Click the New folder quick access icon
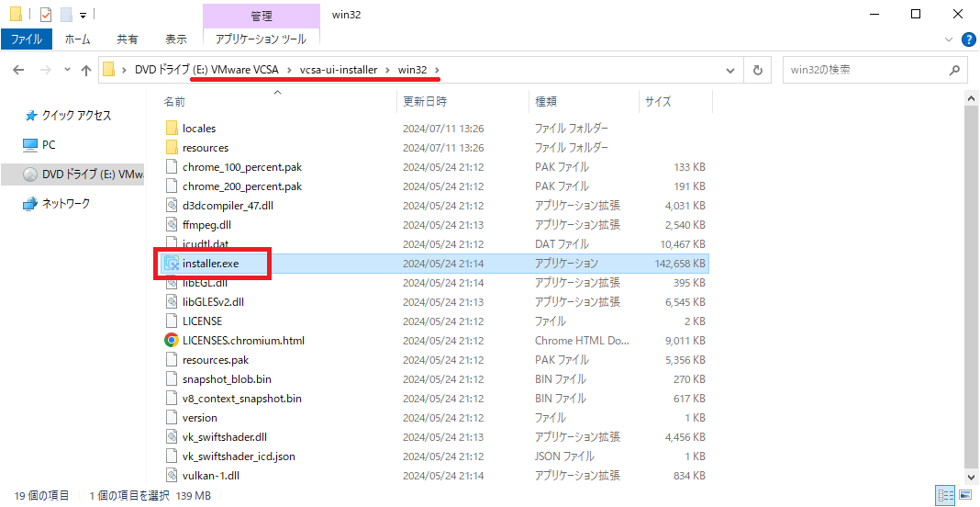 [66, 14]
